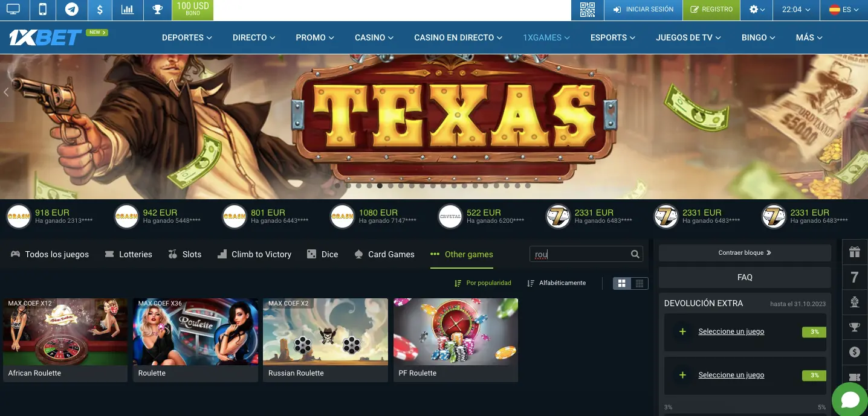Select the Card Games tab
The width and height of the screenshot is (868, 416).
pos(384,254)
